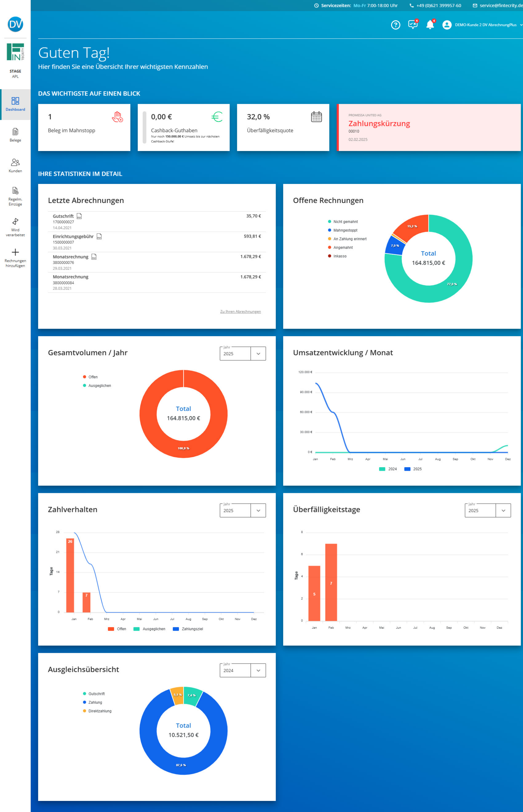The image size is (523, 812).
Task: Open the PDF for Gutschrift 1700000027
Action: (x=79, y=216)
